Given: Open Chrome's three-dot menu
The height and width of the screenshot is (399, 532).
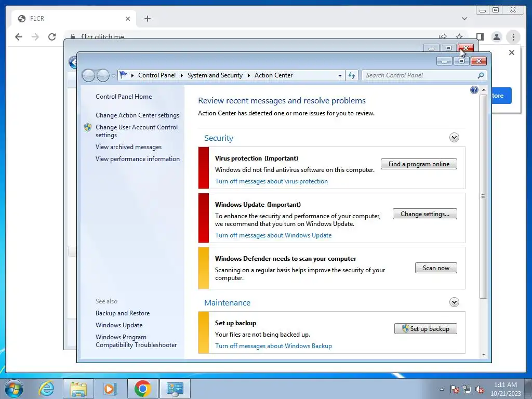Looking at the screenshot, I should [513, 37].
